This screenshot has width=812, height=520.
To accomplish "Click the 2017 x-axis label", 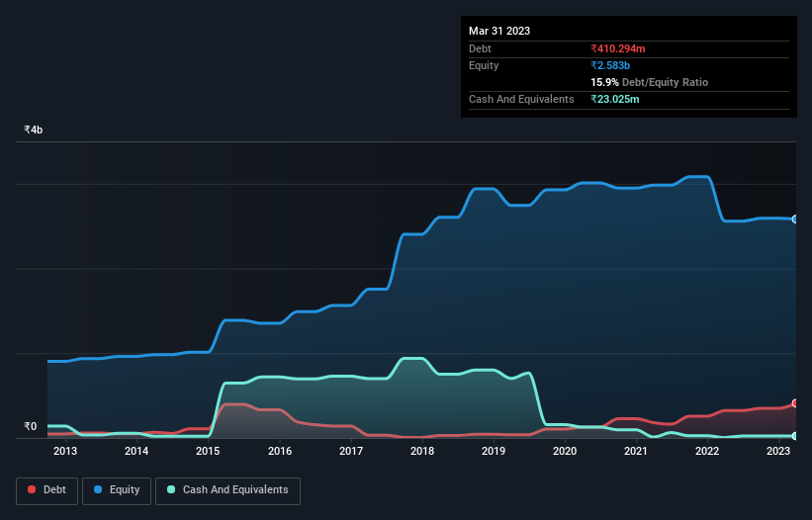I will (351, 451).
